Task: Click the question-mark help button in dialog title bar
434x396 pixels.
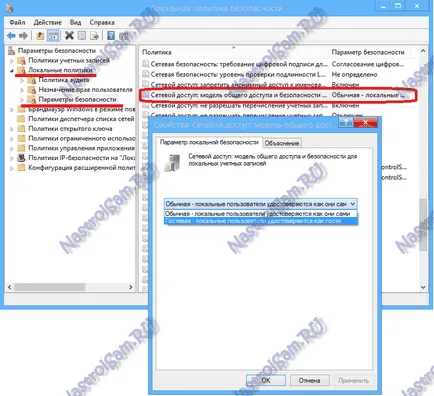Action: point(346,123)
